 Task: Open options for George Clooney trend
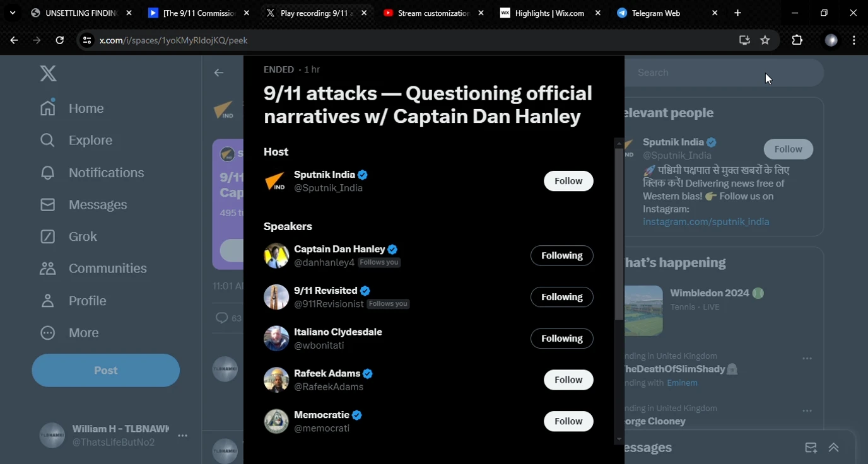point(807,410)
